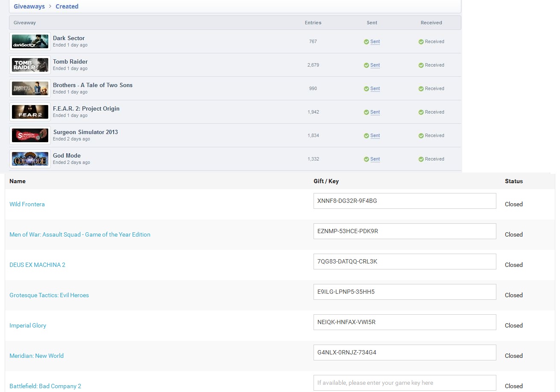Click the Imperial Glory key field NEIQK-HNFAX-VWI5R

(405, 322)
